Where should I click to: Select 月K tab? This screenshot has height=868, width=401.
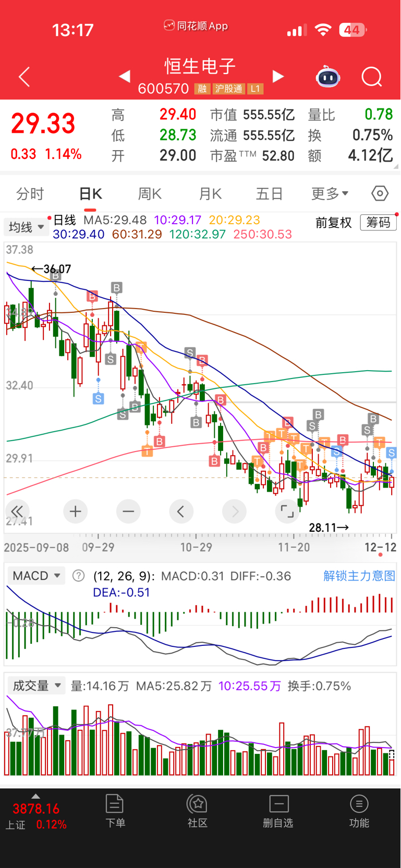pos(210,194)
